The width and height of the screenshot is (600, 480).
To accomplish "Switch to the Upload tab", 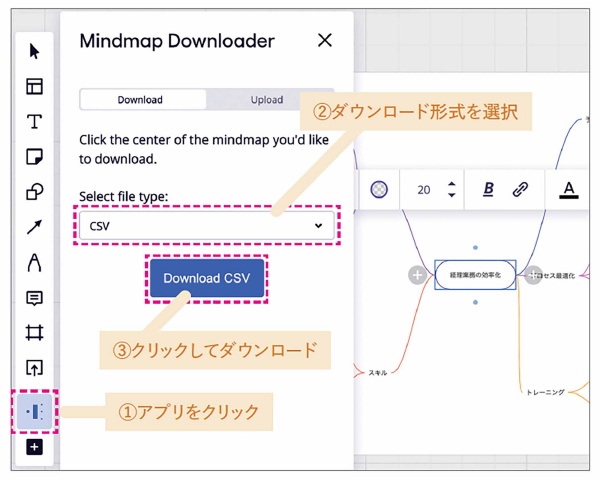I will tap(267, 100).
